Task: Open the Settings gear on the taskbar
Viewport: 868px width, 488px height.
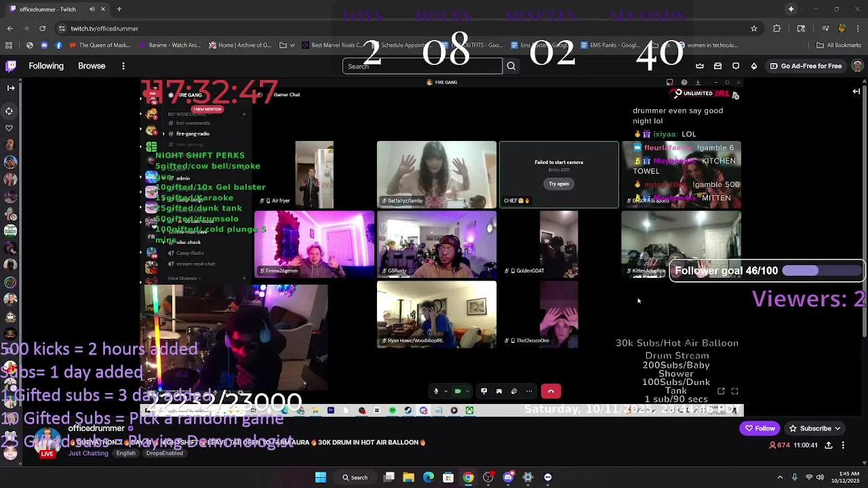Action: pyautogui.click(x=528, y=477)
